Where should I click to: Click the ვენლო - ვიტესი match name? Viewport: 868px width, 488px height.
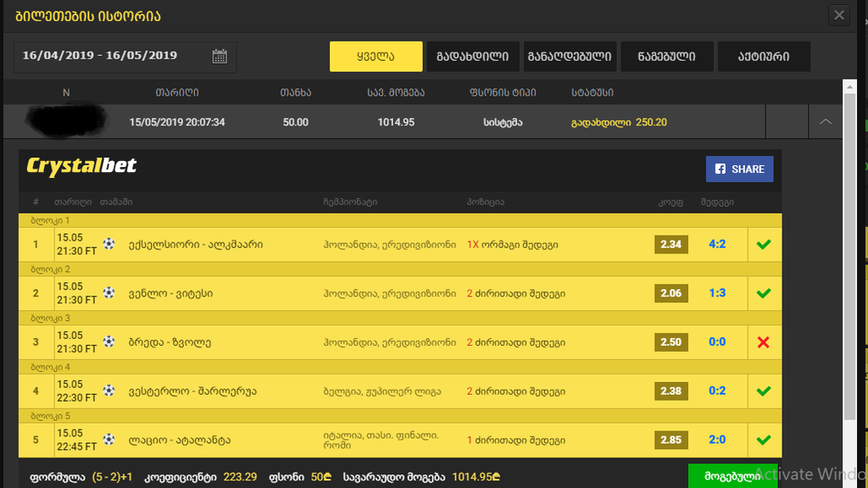pos(170,294)
